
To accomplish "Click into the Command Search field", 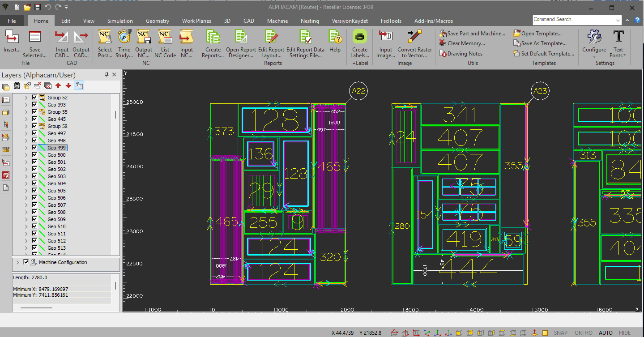I will pyautogui.click(x=573, y=20).
